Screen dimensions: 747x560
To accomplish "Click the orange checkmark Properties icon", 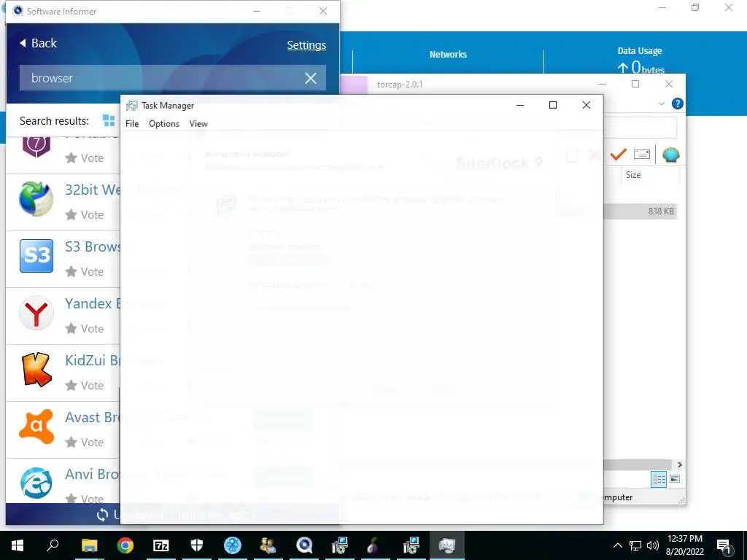I will point(619,155).
